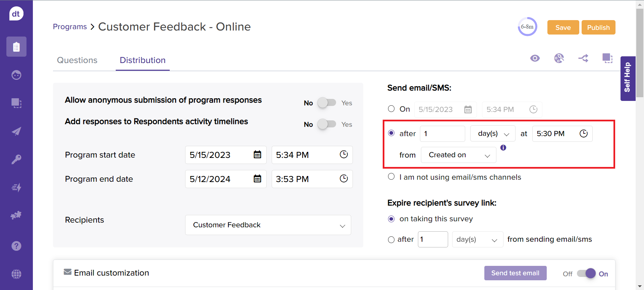Toggle anonymous submission of program responses
Screen dimensions: 644x290
click(x=327, y=103)
